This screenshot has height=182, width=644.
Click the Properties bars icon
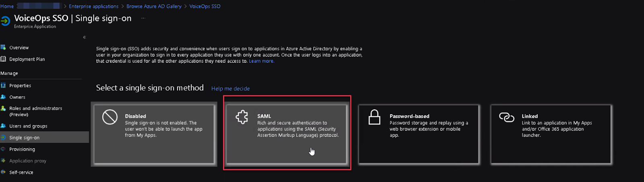[3, 85]
